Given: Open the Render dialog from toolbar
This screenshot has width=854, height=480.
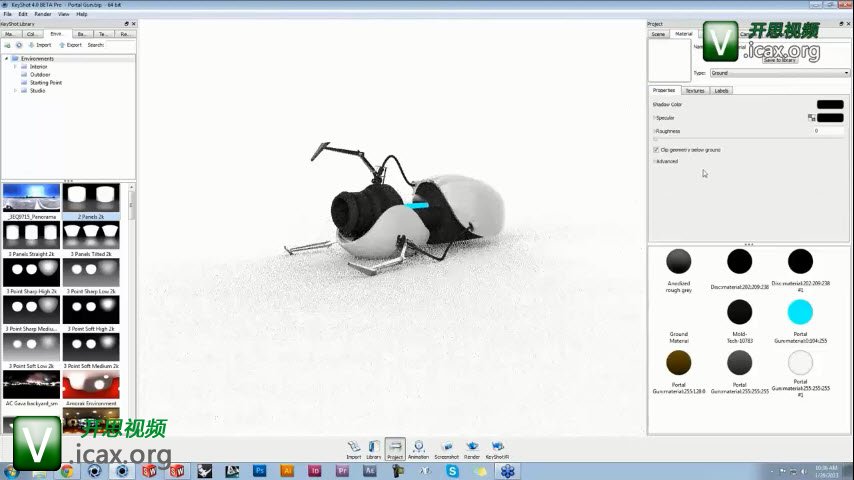Looking at the screenshot, I should pos(472,448).
